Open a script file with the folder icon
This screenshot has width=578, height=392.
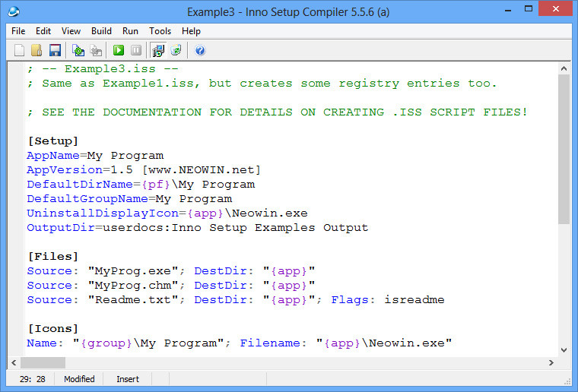tap(37, 50)
